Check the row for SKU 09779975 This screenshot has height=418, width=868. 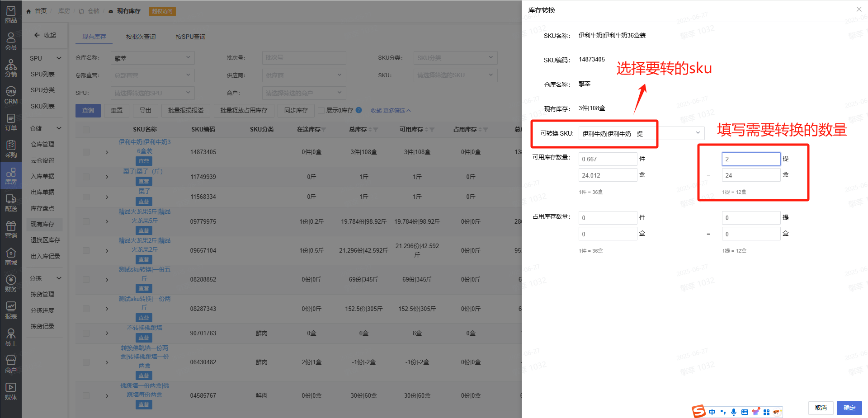[x=86, y=221]
